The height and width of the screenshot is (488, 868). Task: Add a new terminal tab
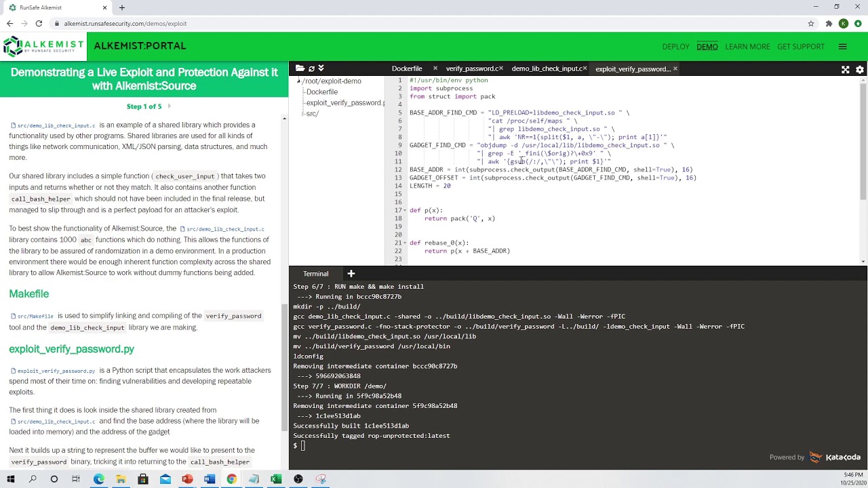click(351, 274)
